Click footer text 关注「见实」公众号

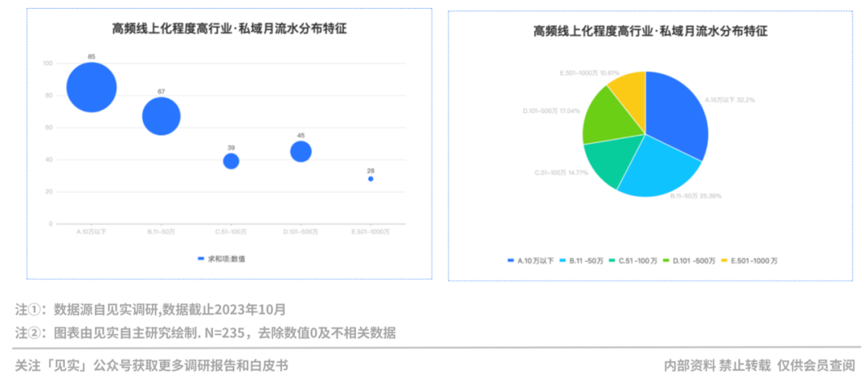151,365
